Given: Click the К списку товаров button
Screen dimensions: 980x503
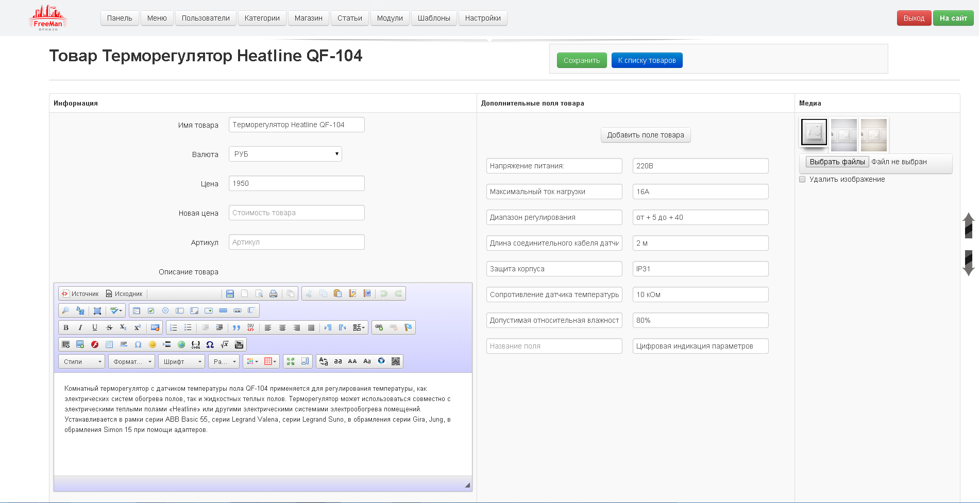Looking at the screenshot, I should [647, 60].
